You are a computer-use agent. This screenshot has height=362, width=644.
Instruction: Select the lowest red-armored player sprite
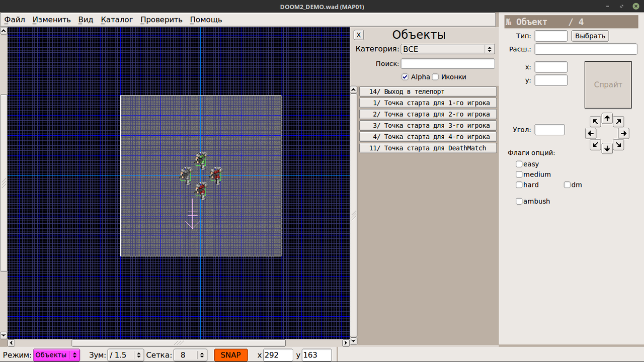pyautogui.click(x=201, y=191)
